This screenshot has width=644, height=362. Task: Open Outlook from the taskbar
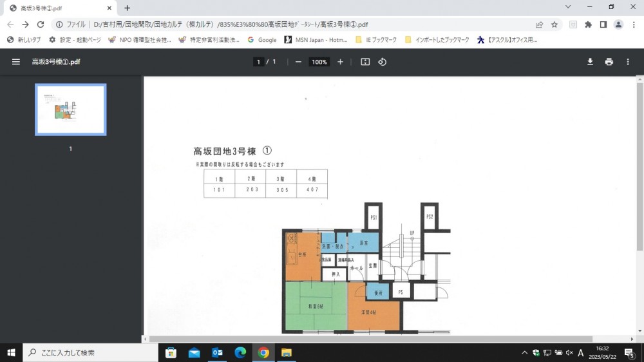point(217,352)
